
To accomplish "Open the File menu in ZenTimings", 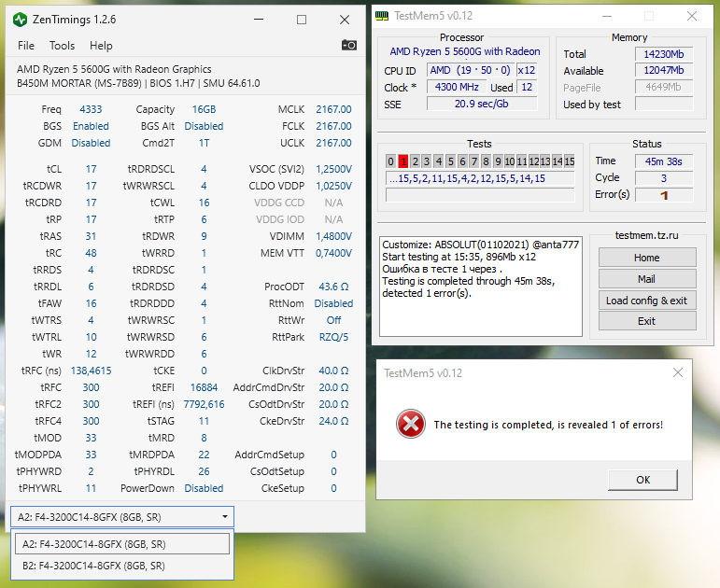I will pos(26,46).
